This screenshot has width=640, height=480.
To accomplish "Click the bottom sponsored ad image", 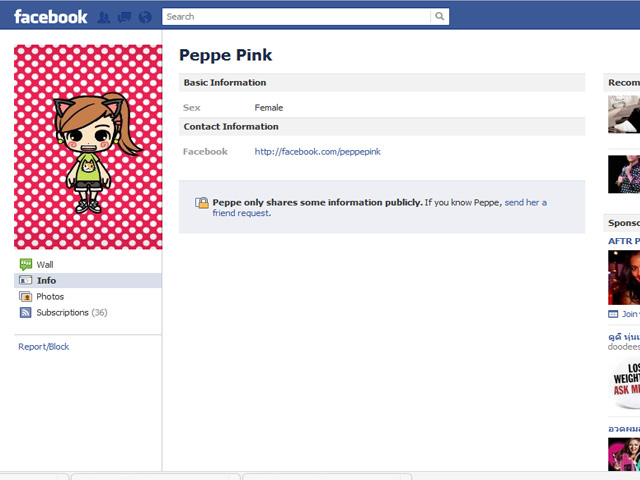I will point(624,455).
